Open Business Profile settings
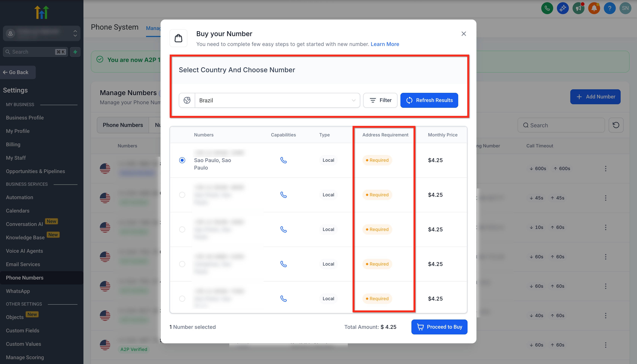This screenshot has height=364, width=637. coord(25,117)
